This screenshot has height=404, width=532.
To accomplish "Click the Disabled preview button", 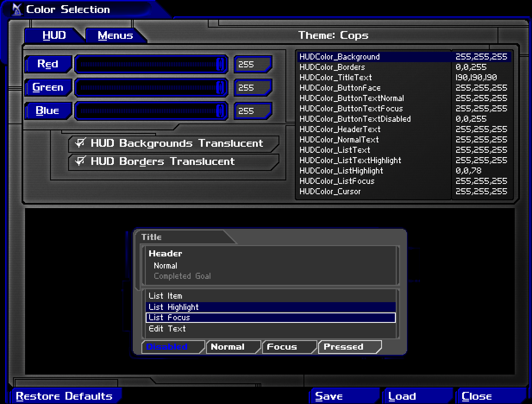I will pyautogui.click(x=173, y=347).
